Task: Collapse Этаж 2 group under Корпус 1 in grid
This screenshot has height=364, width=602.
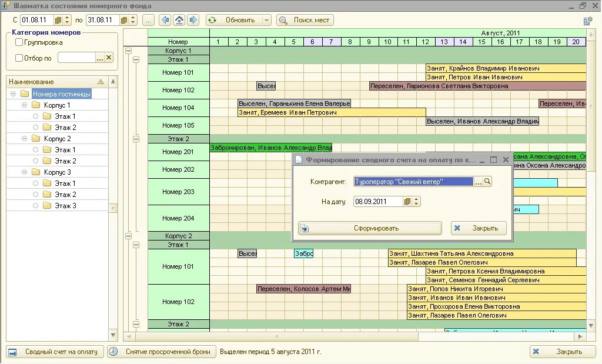Action: pos(136,139)
